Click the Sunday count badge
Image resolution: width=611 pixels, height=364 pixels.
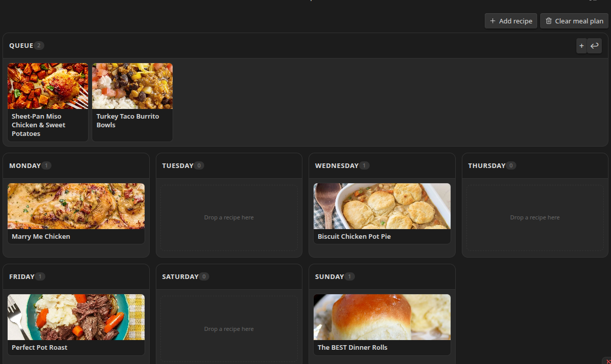click(x=350, y=277)
